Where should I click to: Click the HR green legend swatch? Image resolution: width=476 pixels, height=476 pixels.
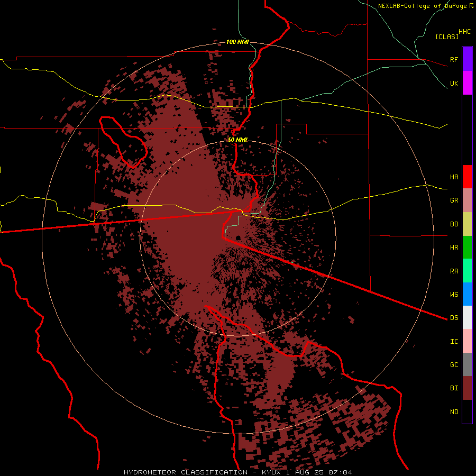[467, 248]
